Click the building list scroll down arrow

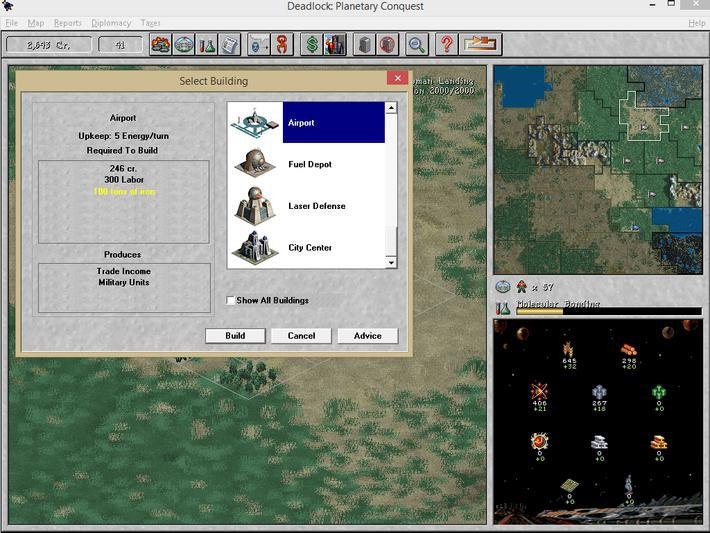pos(391,263)
